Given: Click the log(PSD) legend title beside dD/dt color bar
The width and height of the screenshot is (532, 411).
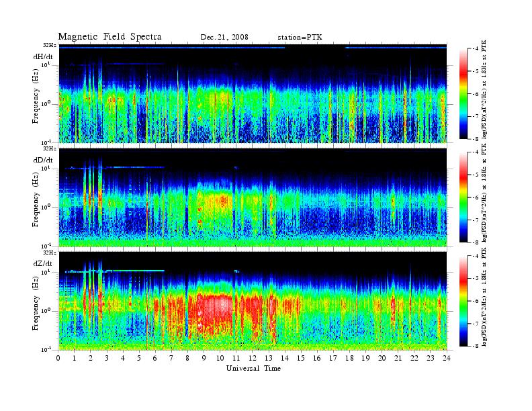Looking at the screenshot, I should pyautogui.click(x=484, y=193).
